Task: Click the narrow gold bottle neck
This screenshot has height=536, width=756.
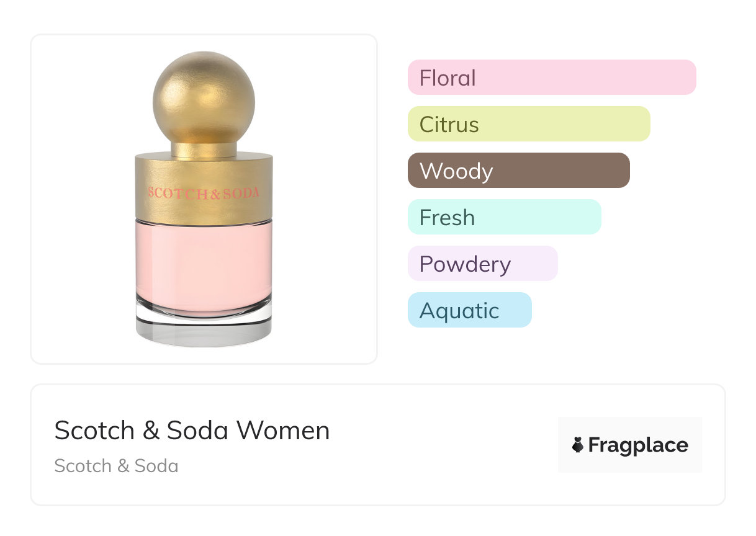Action: pyautogui.click(x=204, y=150)
